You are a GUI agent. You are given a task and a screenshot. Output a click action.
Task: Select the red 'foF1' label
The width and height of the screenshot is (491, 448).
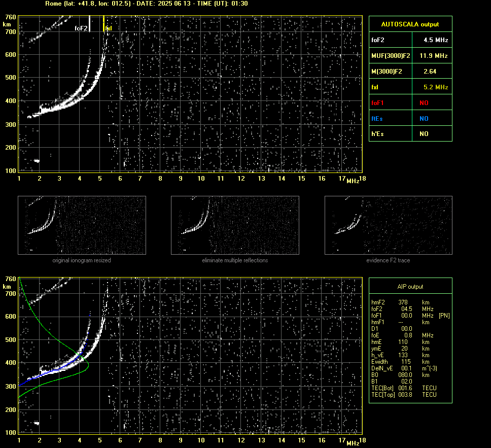[377, 103]
